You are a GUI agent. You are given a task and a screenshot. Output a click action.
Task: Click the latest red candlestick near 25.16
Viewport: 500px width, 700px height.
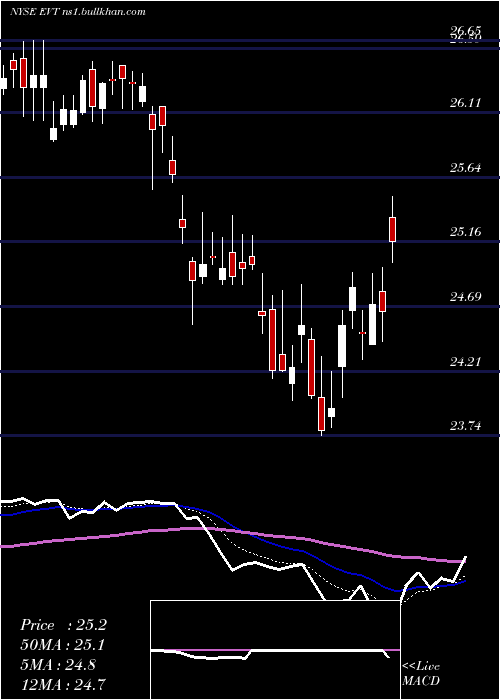pyautogui.click(x=392, y=229)
